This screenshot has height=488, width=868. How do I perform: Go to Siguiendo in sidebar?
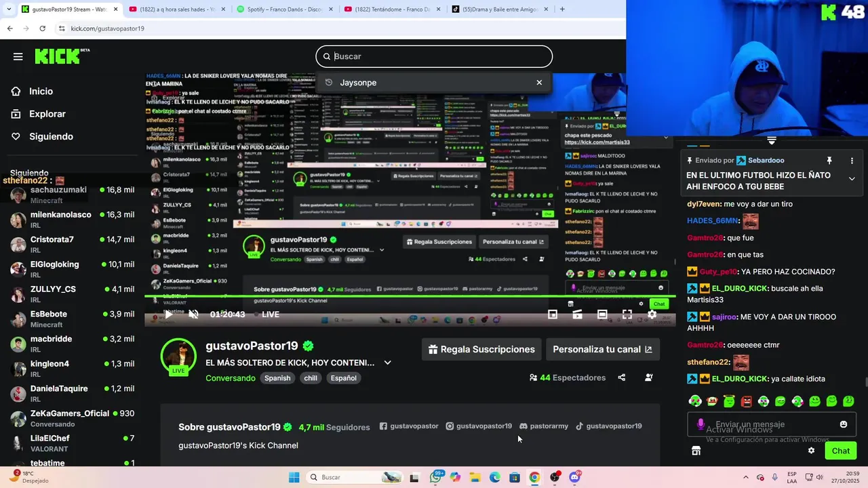tap(42, 136)
